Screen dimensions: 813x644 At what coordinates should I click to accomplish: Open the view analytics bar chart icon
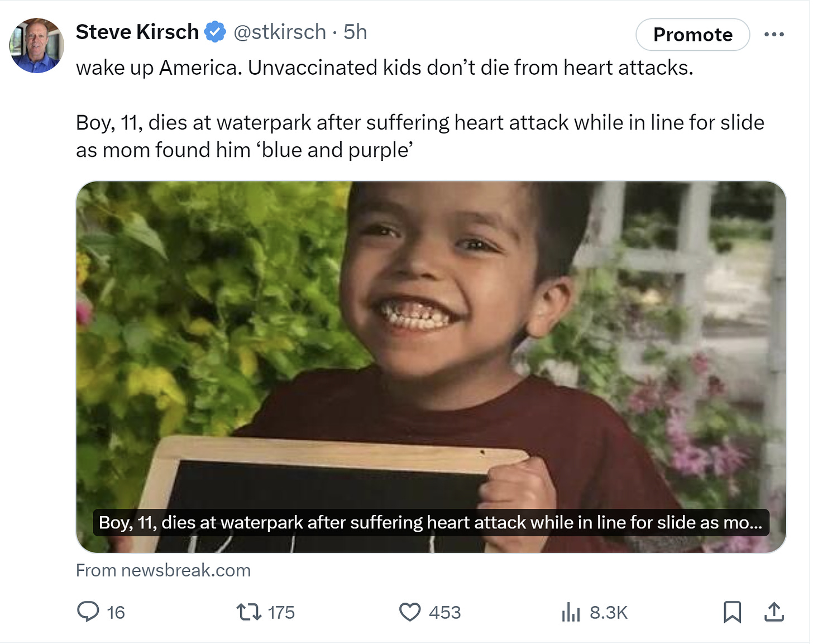click(571, 612)
